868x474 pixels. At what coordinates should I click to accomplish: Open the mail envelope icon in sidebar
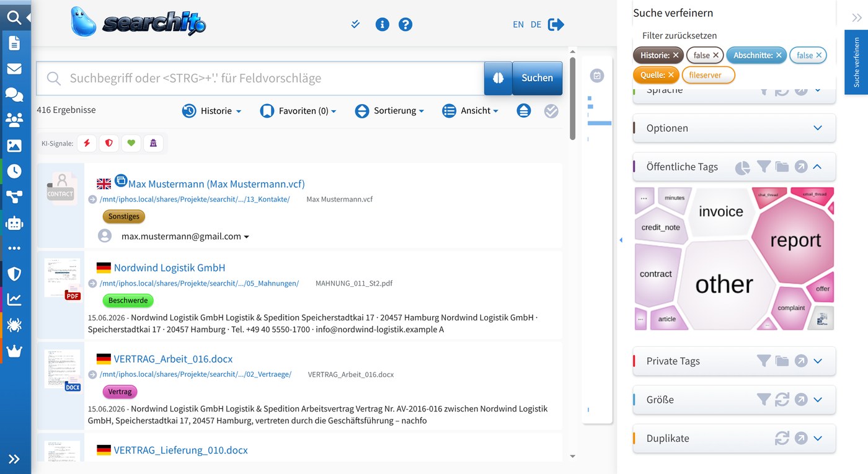[x=14, y=69]
